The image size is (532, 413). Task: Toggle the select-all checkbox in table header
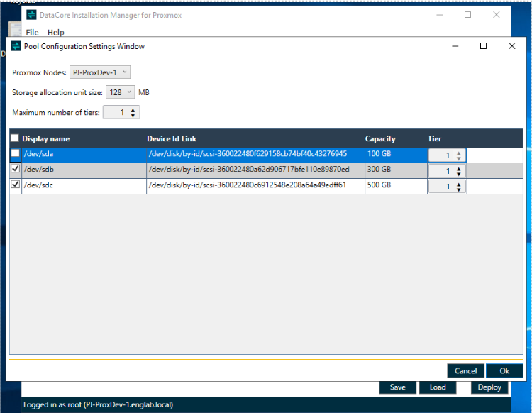(15, 138)
